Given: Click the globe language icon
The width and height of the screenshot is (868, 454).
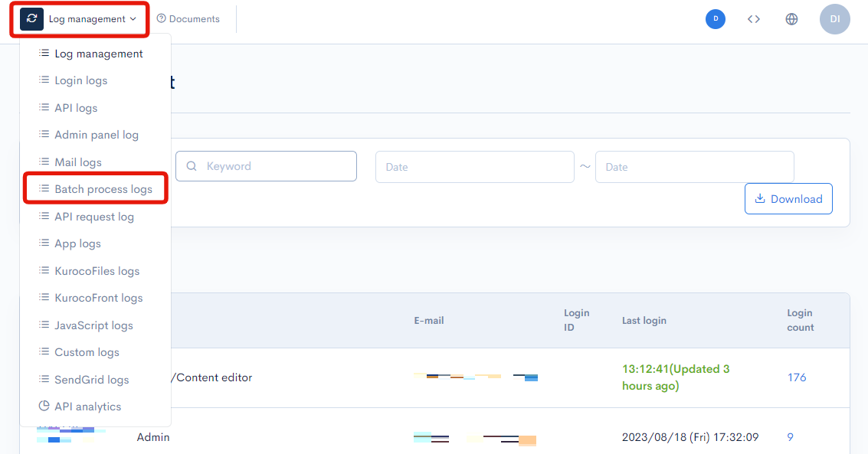Looking at the screenshot, I should (x=791, y=19).
